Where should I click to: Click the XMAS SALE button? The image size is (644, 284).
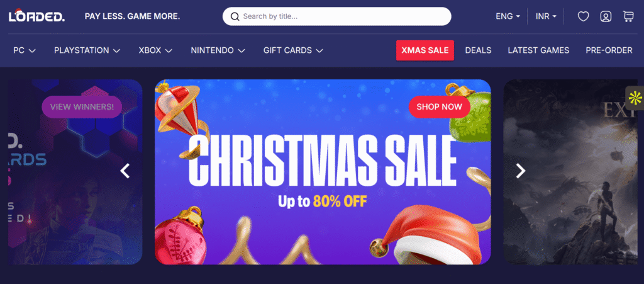(x=425, y=50)
